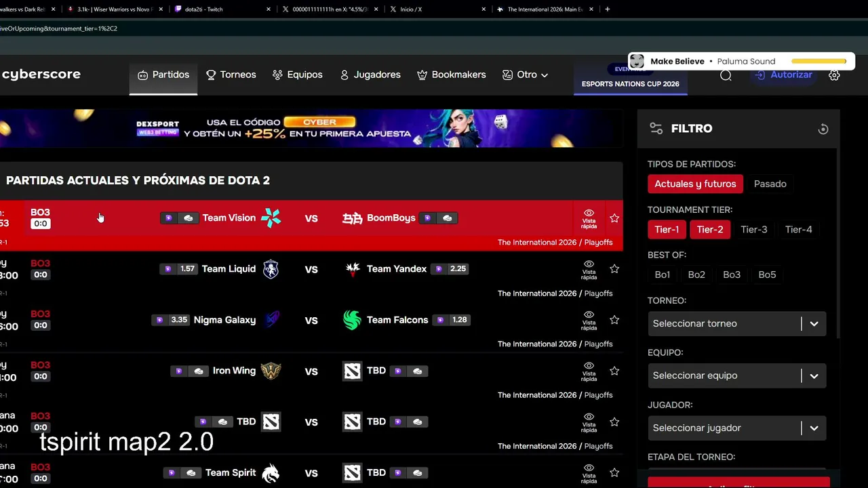
Task: Select the Bo1 best-of filter
Action: [663, 274]
